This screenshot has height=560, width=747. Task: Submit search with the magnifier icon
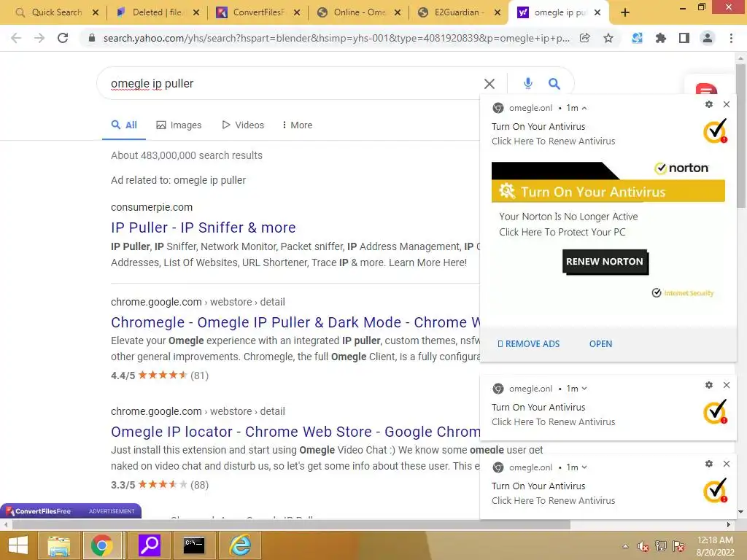point(554,84)
